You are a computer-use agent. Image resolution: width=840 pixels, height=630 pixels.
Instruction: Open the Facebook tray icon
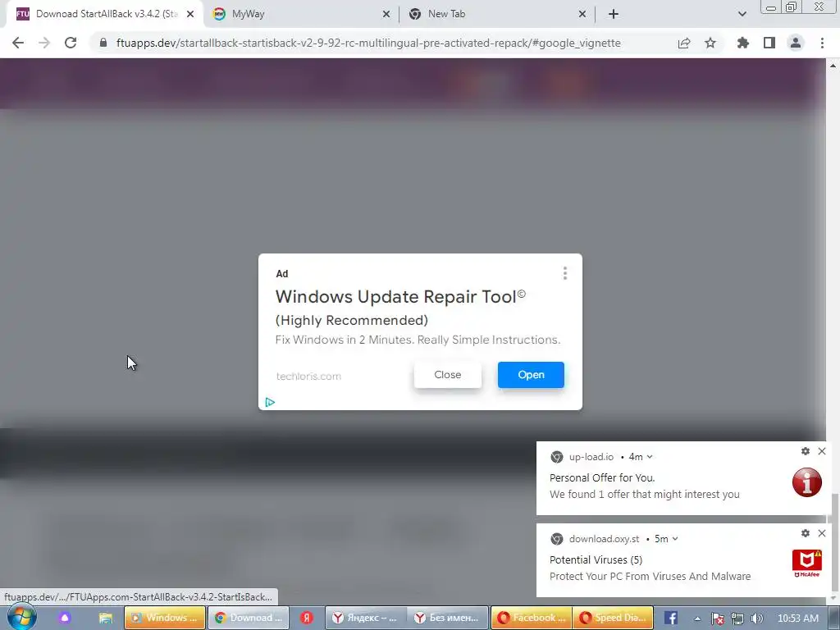coord(671,618)
